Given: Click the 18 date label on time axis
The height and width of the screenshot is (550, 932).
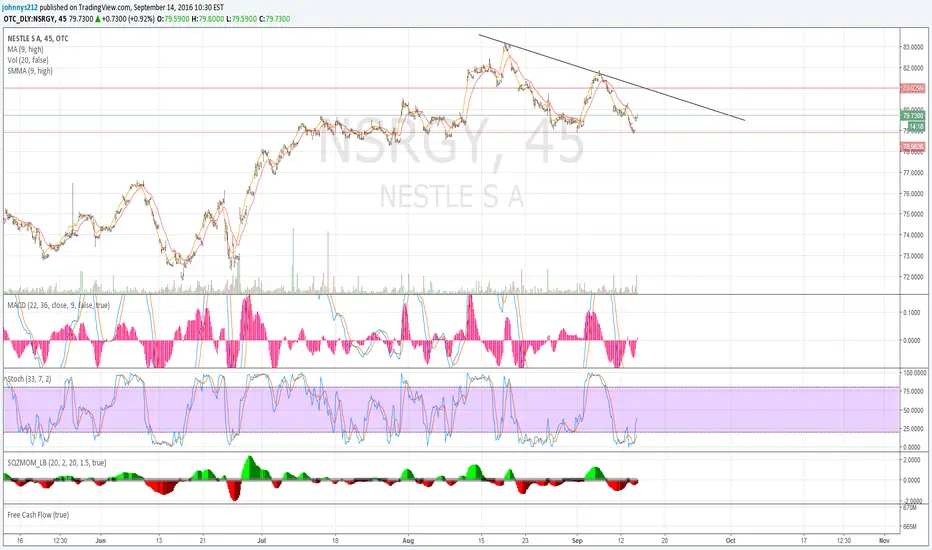Looking at the screenshot, I should tap(335, 540).
